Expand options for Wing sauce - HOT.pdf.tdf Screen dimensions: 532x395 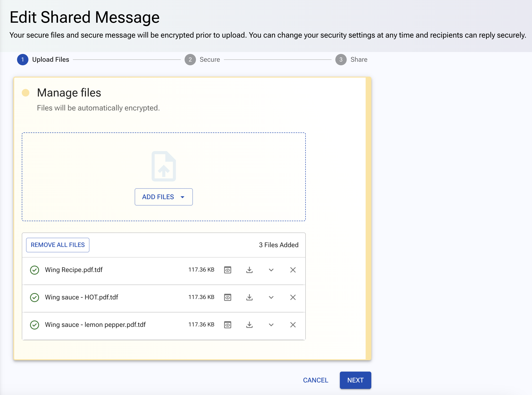[271, 298]
